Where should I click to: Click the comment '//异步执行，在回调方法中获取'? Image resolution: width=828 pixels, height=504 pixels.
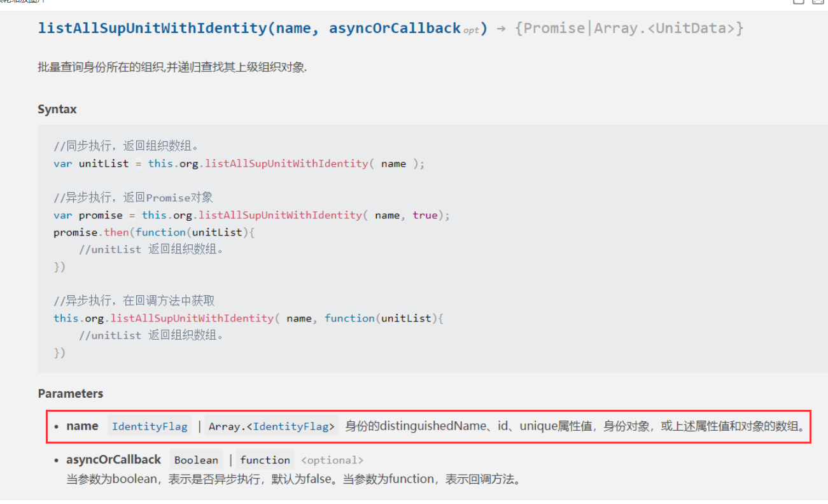pyautogui.click(x=134, y=301)
